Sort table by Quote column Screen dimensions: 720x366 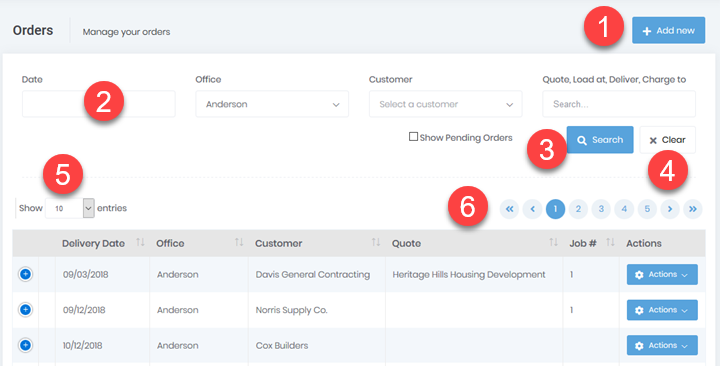click(x=474, y=243)
